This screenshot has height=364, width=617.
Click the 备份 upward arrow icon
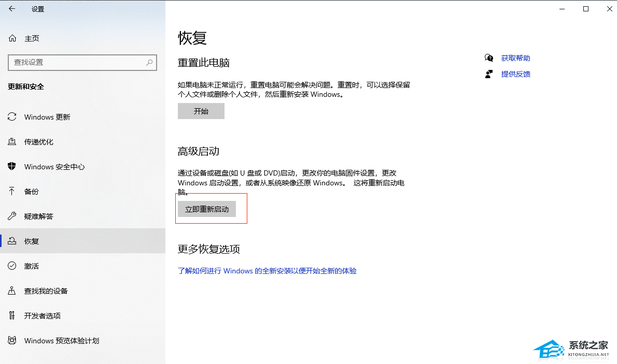[x=12, y=191]
